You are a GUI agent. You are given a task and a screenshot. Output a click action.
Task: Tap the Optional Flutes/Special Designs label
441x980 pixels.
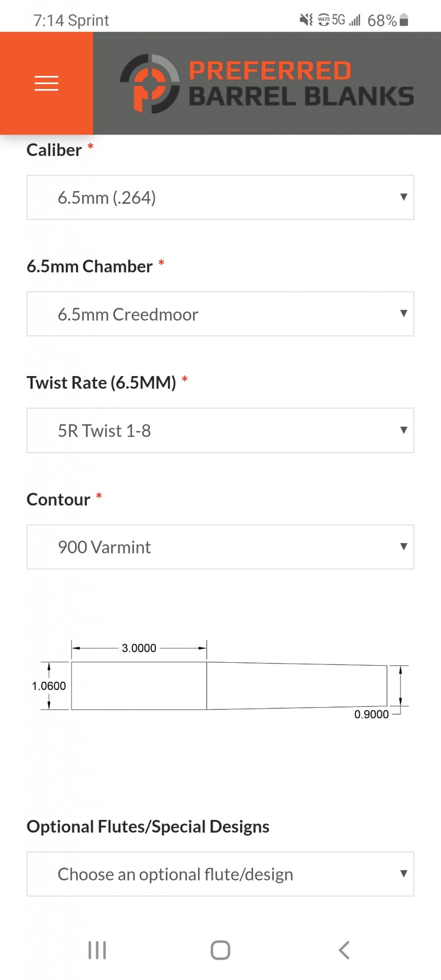[x=148, y=827]
